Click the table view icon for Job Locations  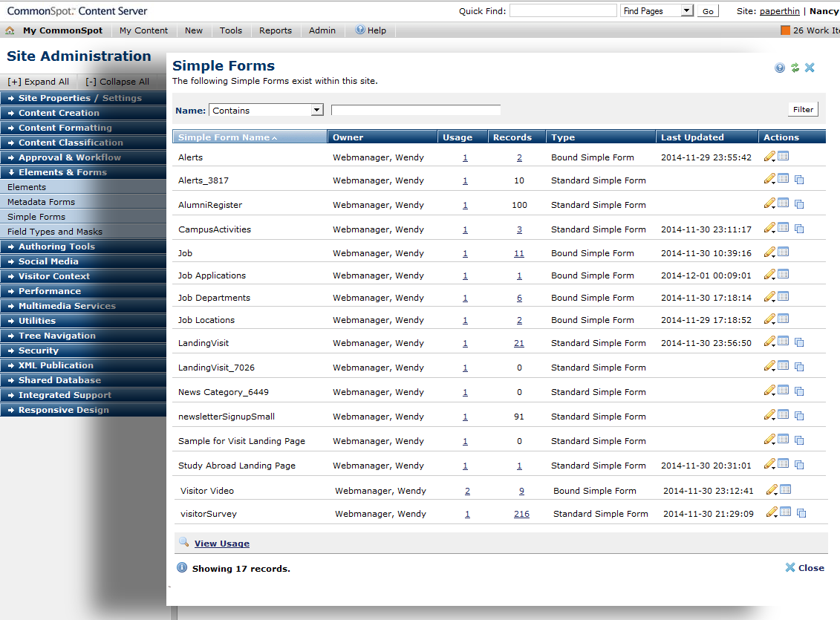click(x=784, y=319)
